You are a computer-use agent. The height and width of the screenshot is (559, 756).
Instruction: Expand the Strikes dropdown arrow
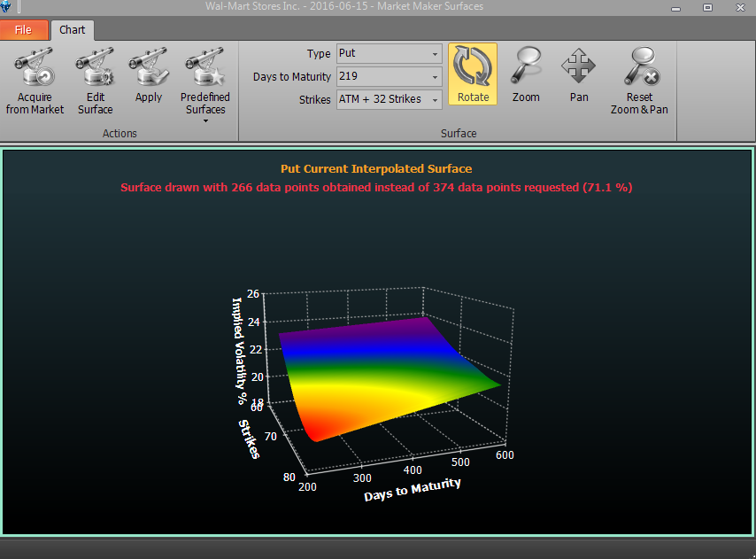click(x=435, y=100)
